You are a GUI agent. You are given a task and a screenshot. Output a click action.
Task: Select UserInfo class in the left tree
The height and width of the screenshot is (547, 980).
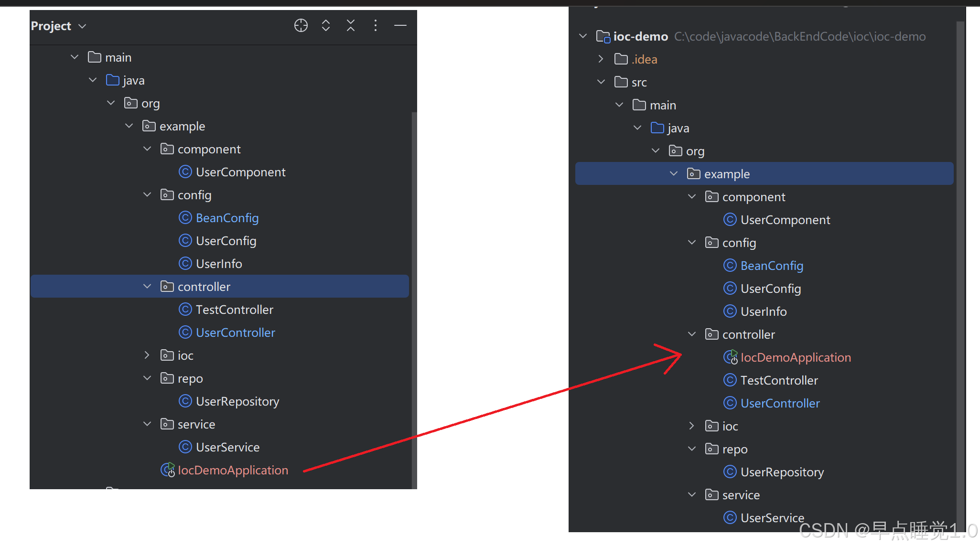pos(219,264)
